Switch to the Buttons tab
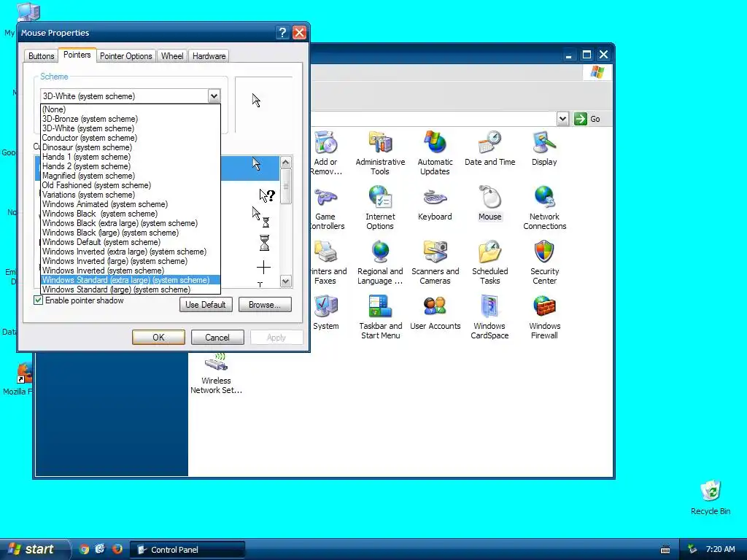 pyautogui.click(x=41, y=56)
